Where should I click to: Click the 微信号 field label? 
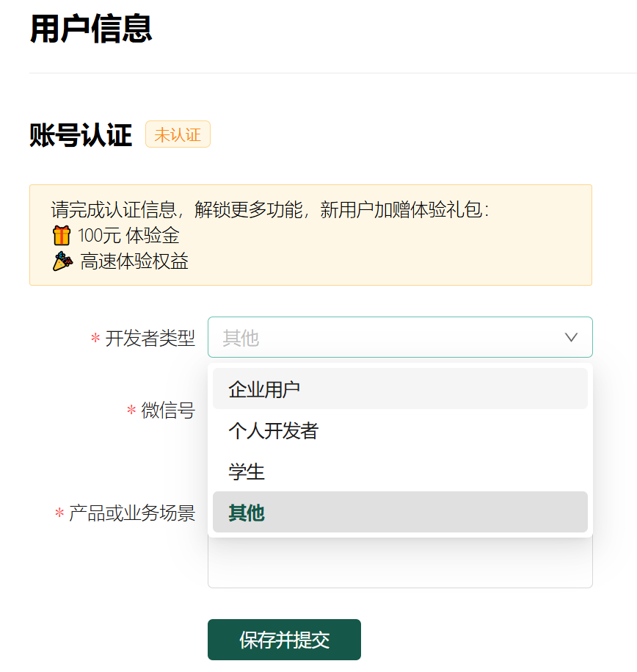tap(168, 410)
